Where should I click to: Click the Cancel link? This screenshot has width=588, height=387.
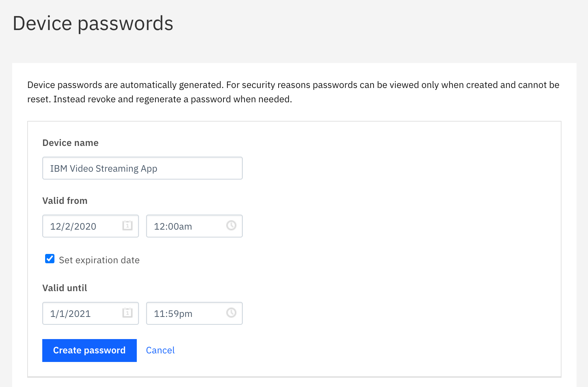[160, 350]
